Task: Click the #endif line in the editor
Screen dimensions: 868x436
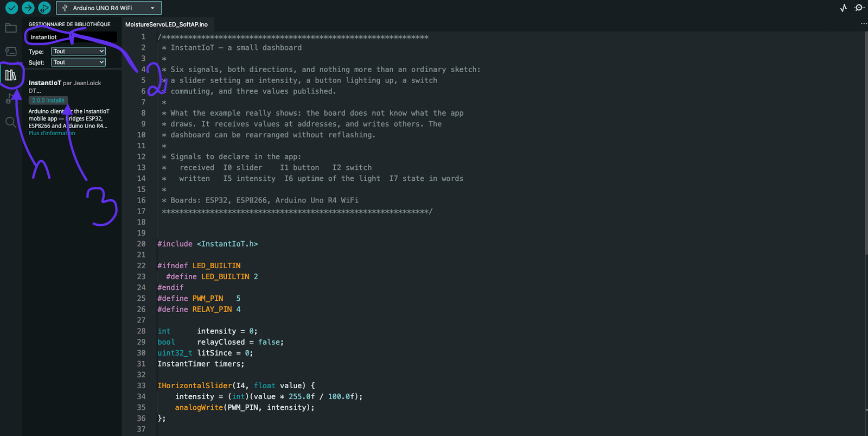Action: (170, 287)
